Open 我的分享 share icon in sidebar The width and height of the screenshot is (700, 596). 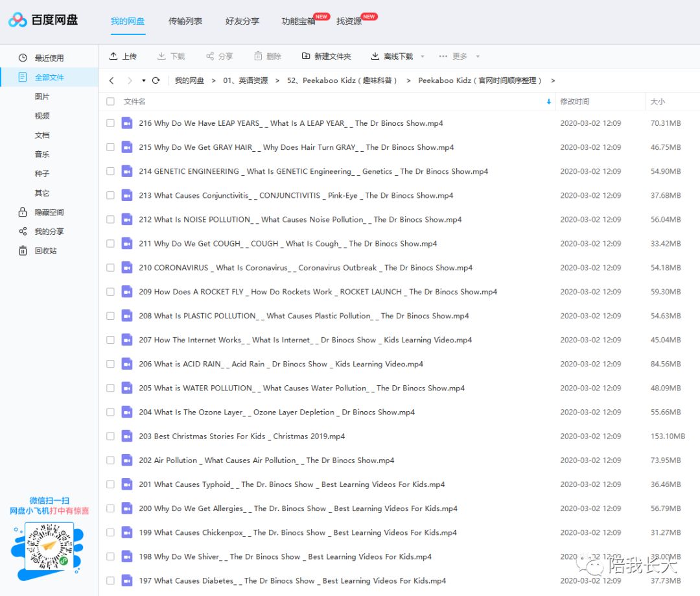(x=23, y=231)
